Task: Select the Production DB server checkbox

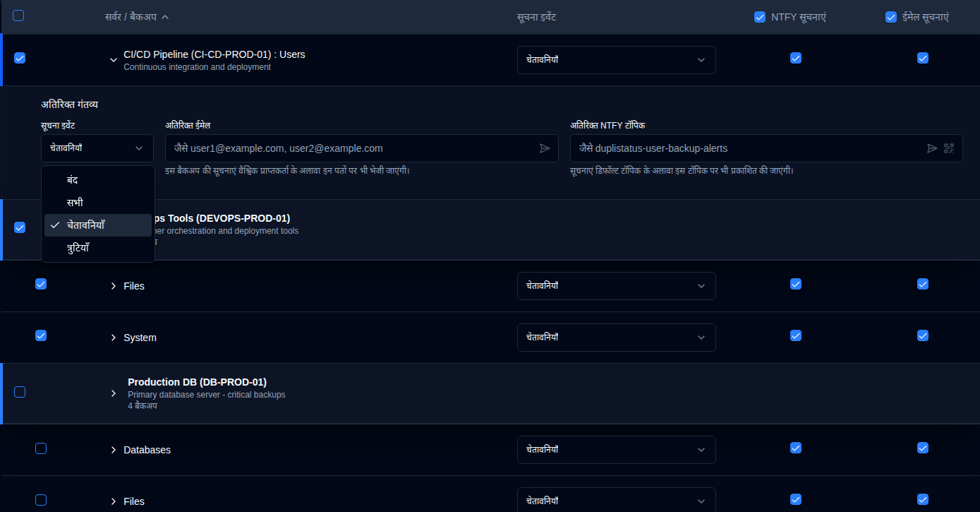Action: (20, 392)
